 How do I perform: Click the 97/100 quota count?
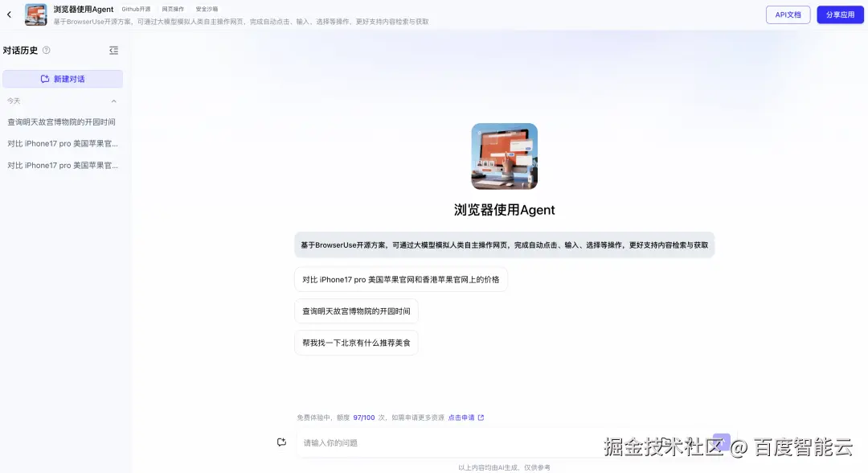[x=364, y=417]
